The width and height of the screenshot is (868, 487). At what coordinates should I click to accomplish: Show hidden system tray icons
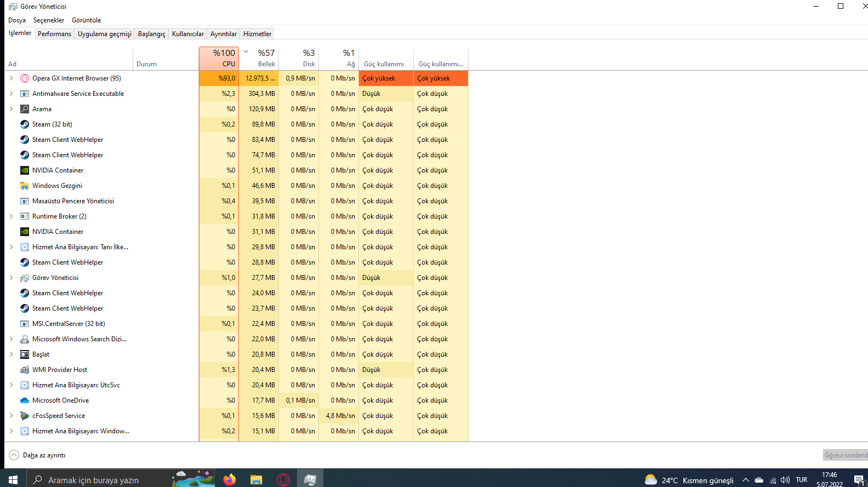click(746, 480)
